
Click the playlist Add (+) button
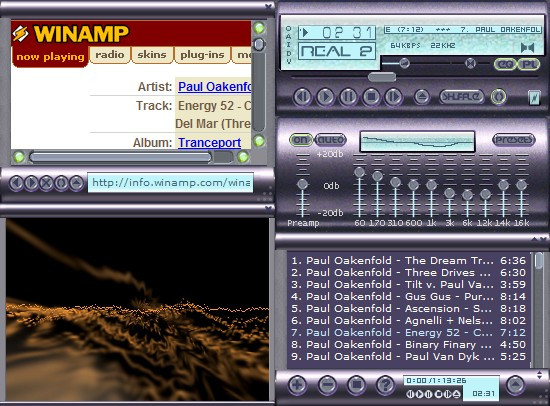coord(297,385)
